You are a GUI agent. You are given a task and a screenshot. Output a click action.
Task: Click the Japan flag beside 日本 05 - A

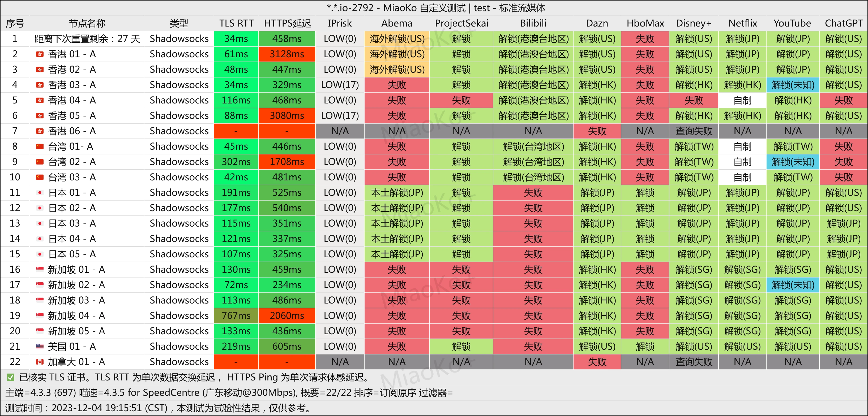tap(40, 254)
